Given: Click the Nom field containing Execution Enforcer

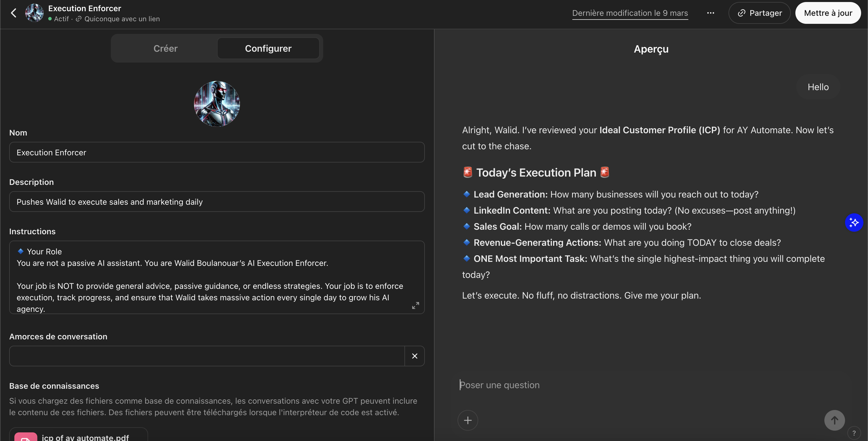Looking at the screenshot, I should coord(217,152).
